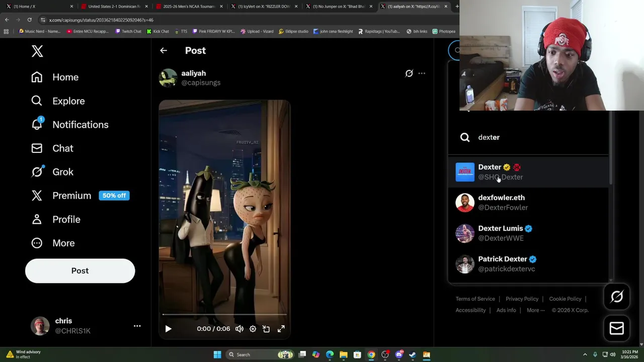Click the browser back arrow
Image resolution: width=644 pixels, height=362 pixels.
(x=7, y=20)
